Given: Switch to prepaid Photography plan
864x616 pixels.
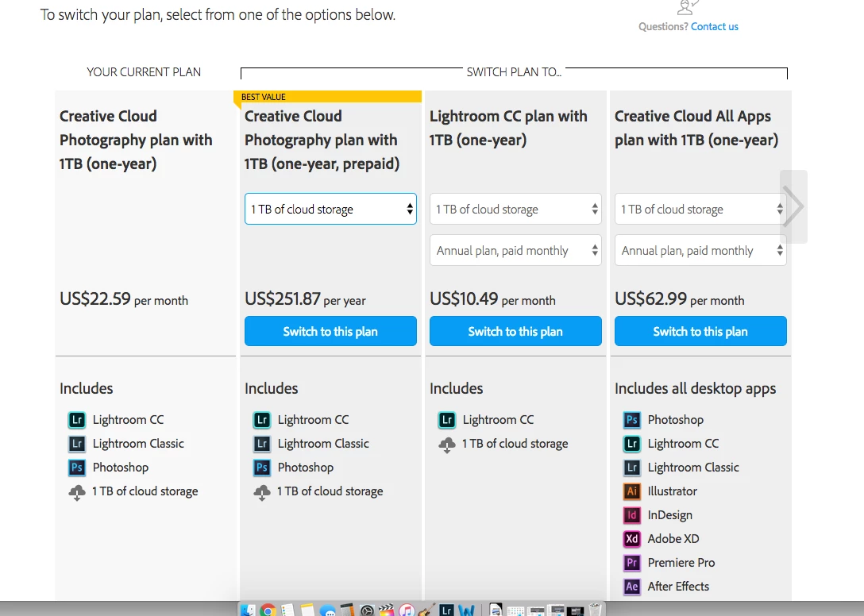Looking at the screenshot, I should (330, 331).
